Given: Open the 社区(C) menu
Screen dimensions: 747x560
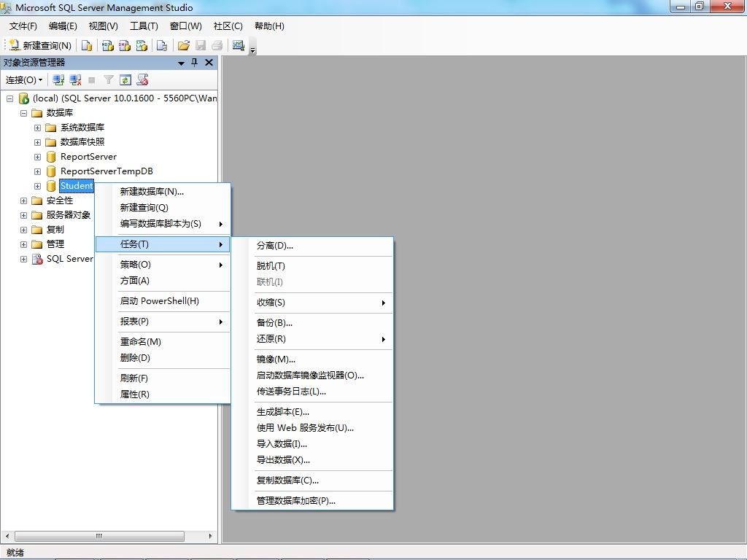Looking at the screenshot, I should point(228,26).
